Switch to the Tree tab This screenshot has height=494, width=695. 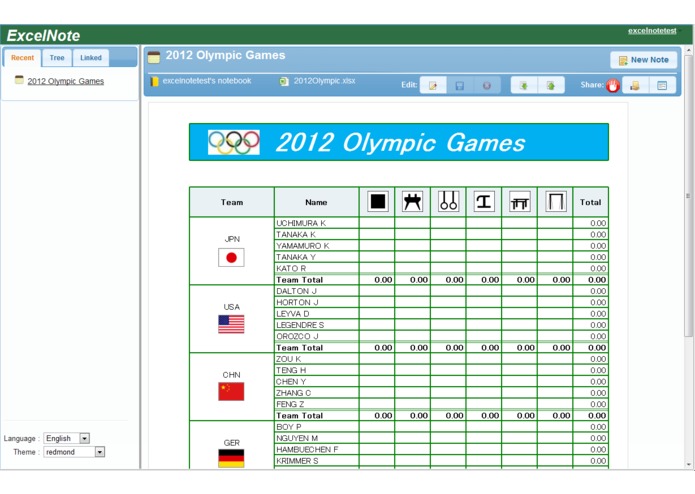pos(57,58)
